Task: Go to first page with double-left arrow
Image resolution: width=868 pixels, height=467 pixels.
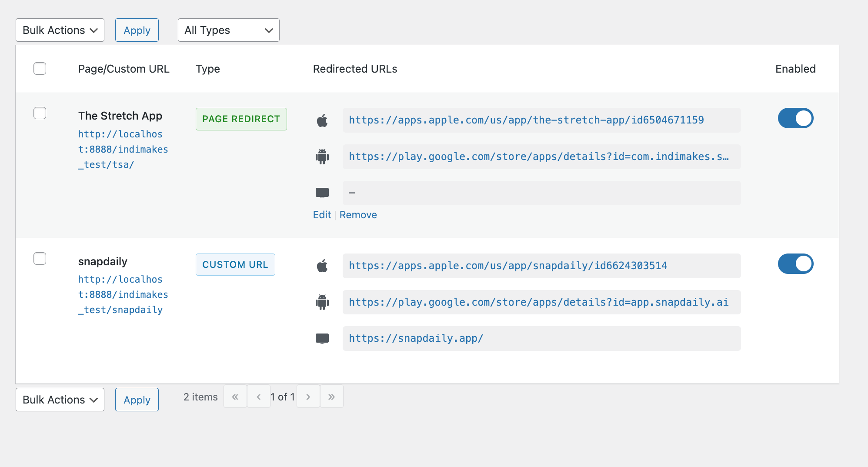Action: click(x=235, y=397)
